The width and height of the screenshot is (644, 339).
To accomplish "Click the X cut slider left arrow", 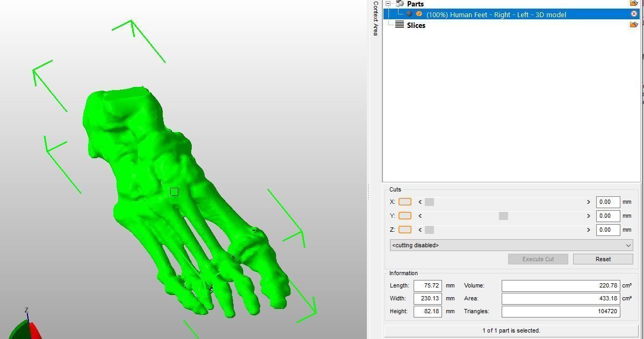I will pyautogui.click(x=420, y=202).
